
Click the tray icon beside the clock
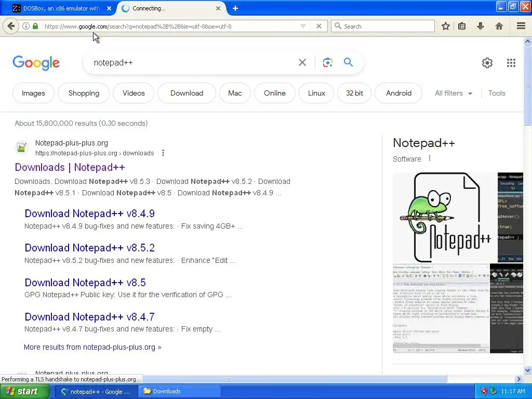[494, 391]
